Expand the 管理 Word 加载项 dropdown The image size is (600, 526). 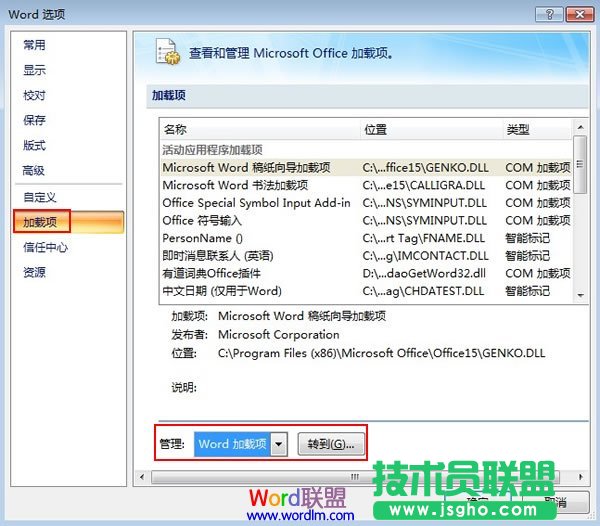pos(280,443)
